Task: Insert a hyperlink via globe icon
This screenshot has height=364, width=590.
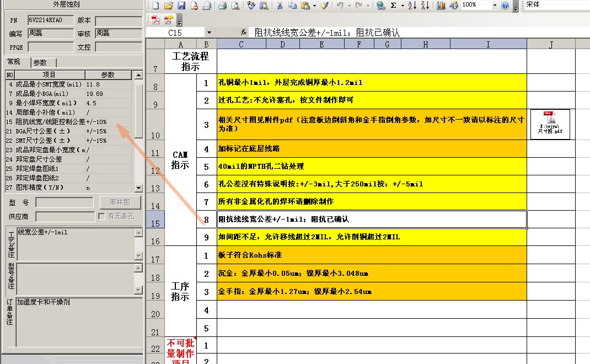Action: point(381,6)
